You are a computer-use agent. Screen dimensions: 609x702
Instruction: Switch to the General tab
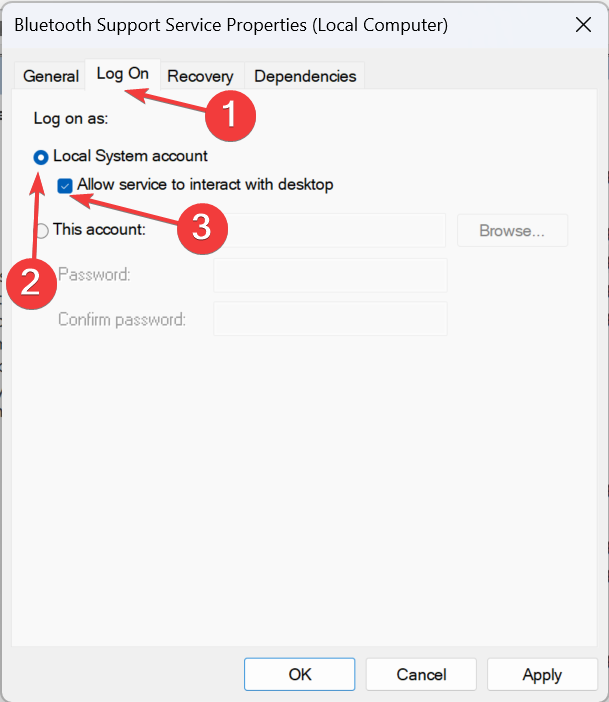pyautogui.click(x=51, y=76)
